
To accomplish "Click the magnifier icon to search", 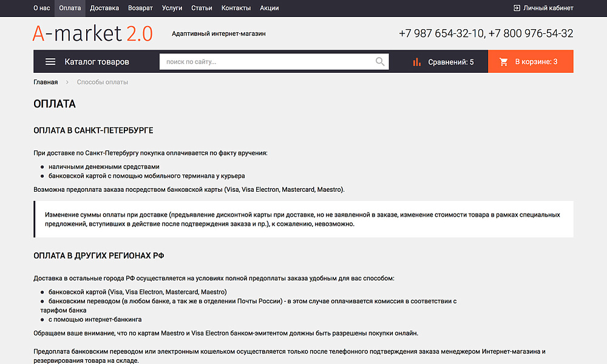I will point(380,61).
